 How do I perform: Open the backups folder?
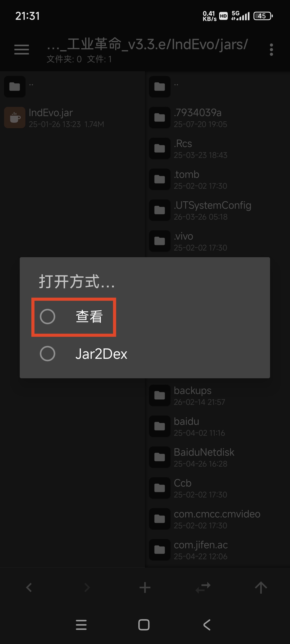(217, 395)
